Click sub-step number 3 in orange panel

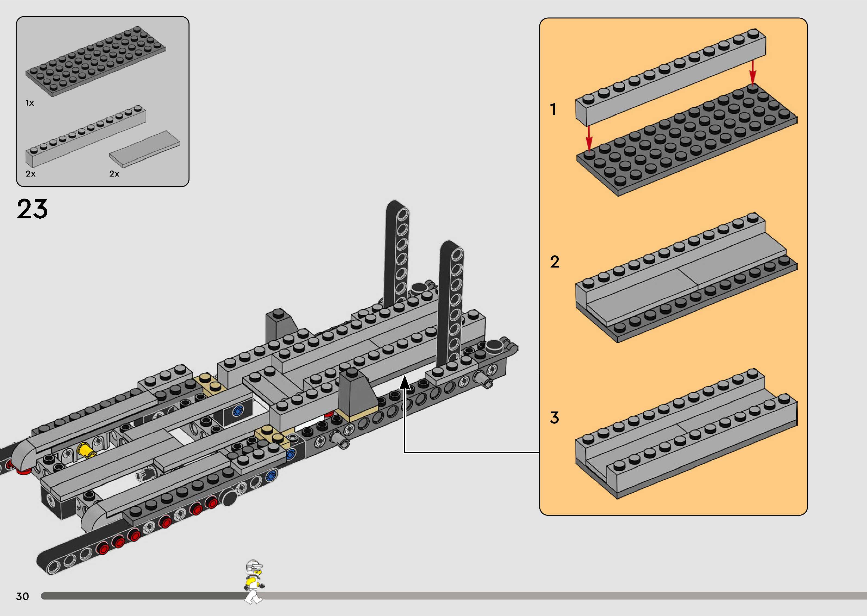554,418
